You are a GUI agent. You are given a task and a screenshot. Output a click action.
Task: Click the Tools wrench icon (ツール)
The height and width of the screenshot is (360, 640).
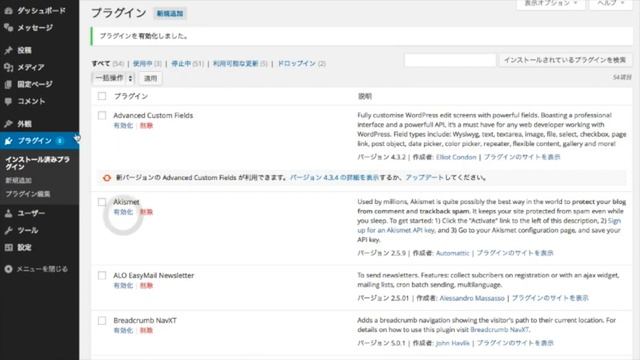(8, 230)
